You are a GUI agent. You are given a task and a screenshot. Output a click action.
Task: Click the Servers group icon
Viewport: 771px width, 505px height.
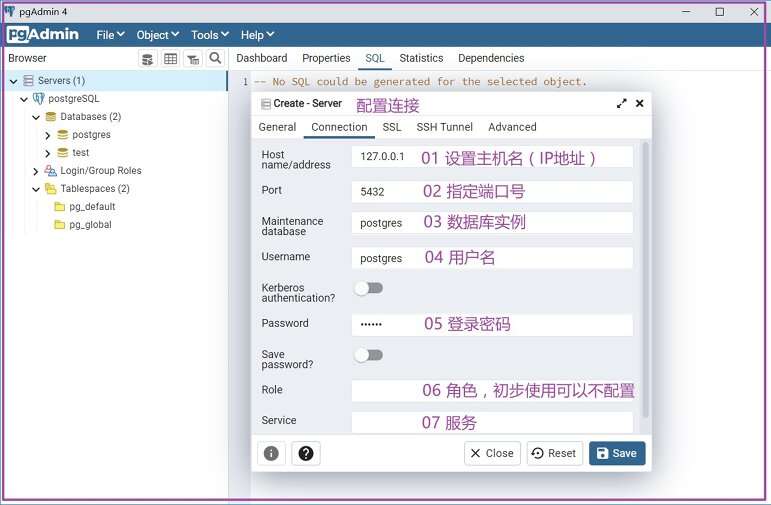point(29,81)
